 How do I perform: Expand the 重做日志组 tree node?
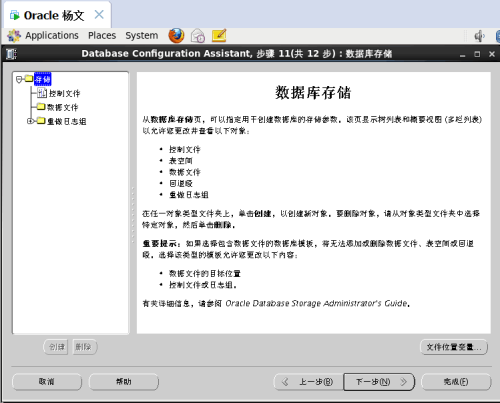pos(30,121)
